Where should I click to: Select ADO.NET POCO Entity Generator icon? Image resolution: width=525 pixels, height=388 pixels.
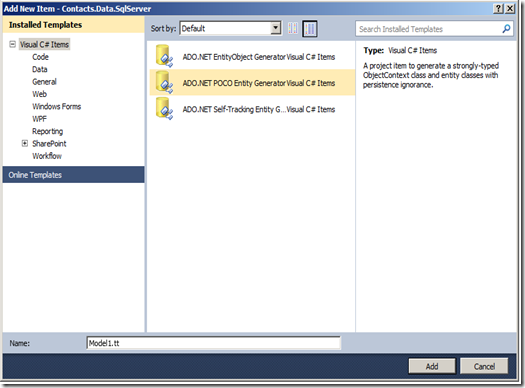pyautogui.click(x=164, y=82)
